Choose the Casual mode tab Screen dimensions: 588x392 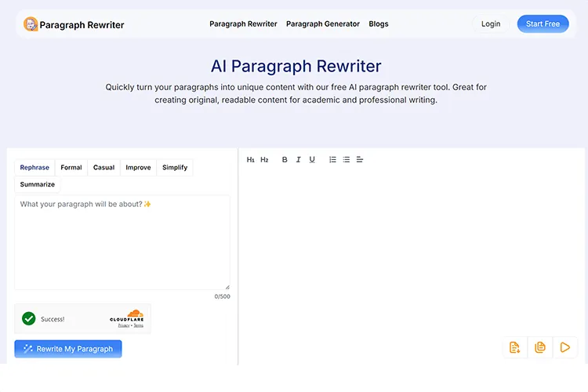coord(103,168)
